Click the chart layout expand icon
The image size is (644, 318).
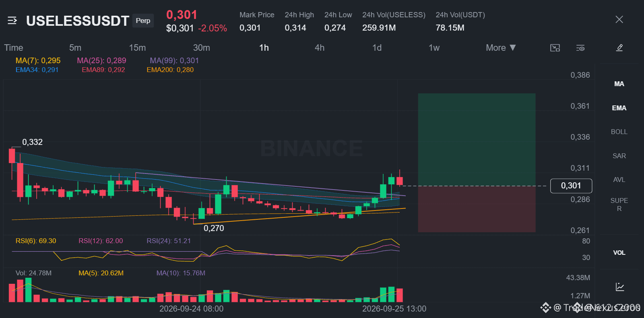555,48
